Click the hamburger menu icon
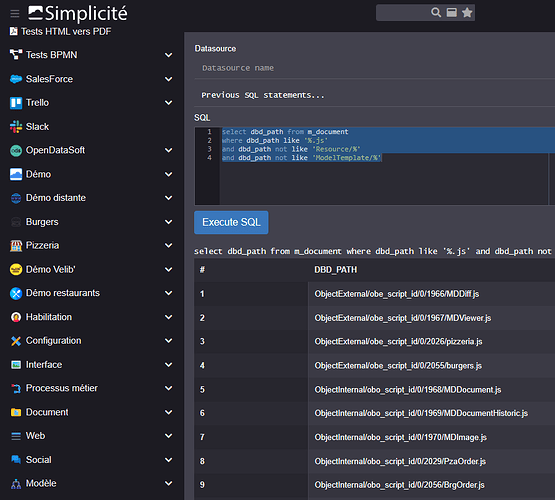This screenshot has height=500, width=555. pyautogui.click(x=15, y=14)
